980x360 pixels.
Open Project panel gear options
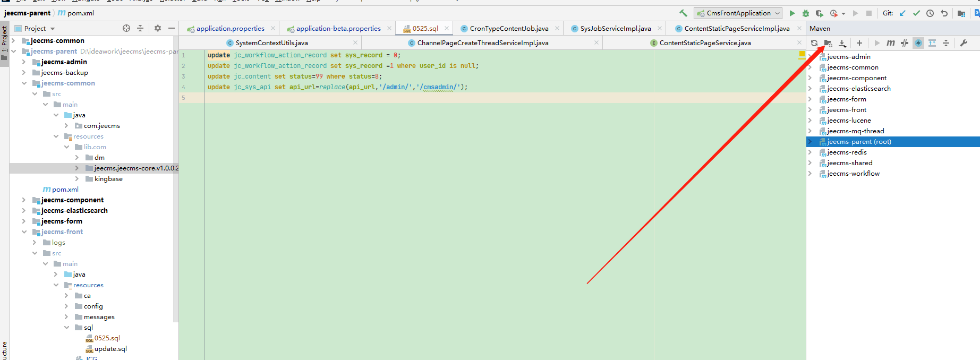[x=158, y=28]
